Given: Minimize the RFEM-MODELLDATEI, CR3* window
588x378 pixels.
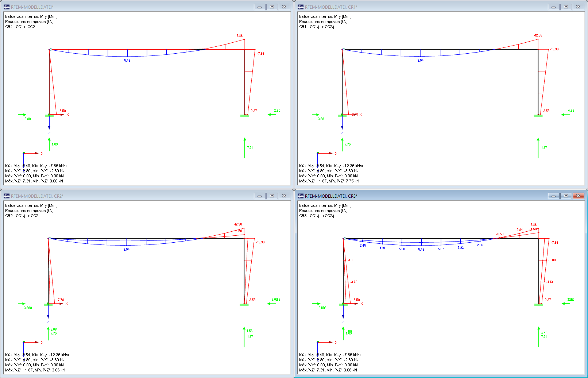Looking at the screenshot, I should tap(554, 196).
